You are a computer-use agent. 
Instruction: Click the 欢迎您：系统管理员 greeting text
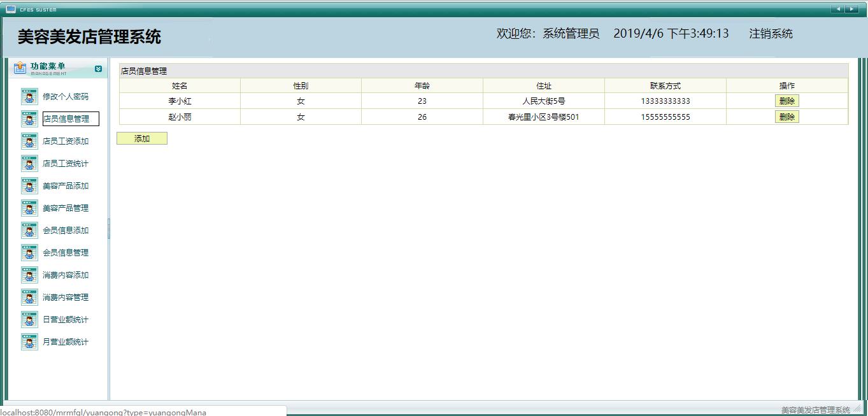548,34
